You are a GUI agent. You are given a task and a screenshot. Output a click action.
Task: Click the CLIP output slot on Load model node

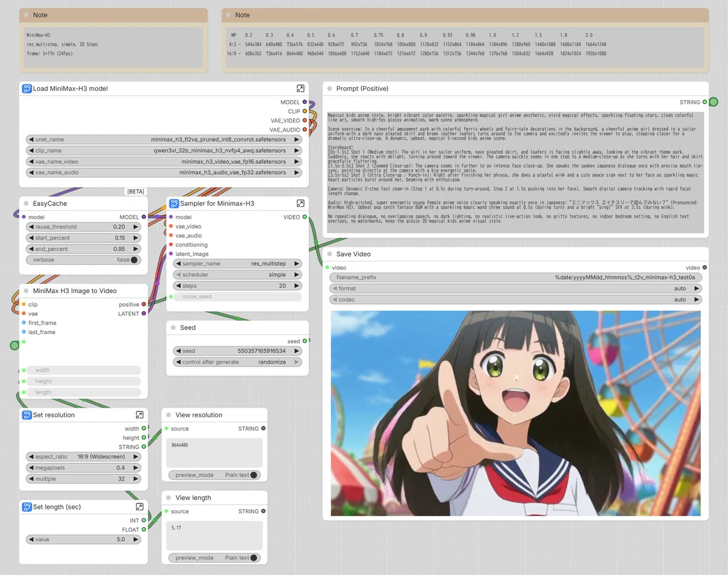[305, 112]
